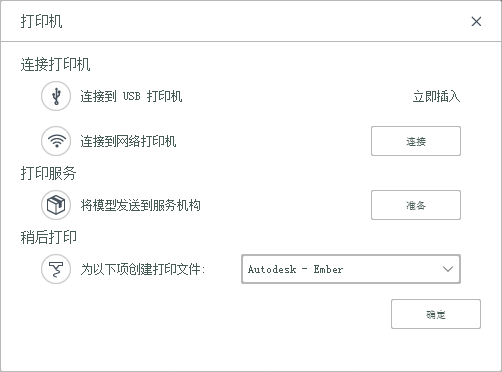Click the 准备 button for print service

(x=416, y=205)
